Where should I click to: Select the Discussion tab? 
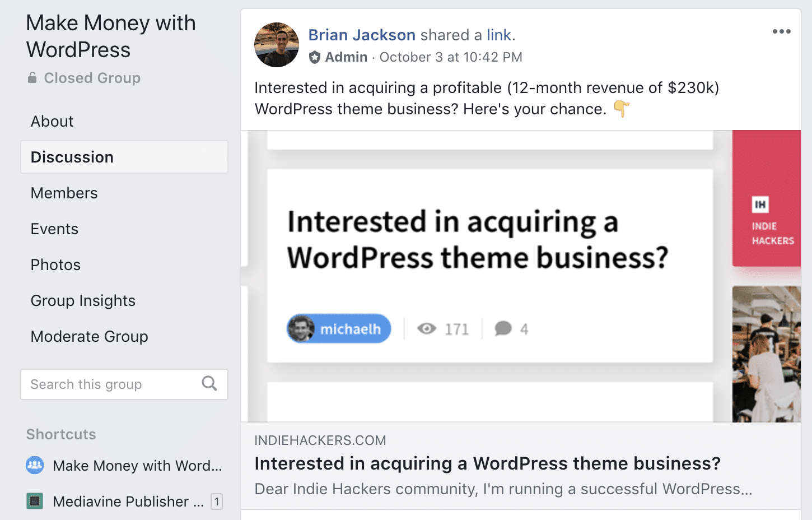pyautogui.click(x=72, y=157)
